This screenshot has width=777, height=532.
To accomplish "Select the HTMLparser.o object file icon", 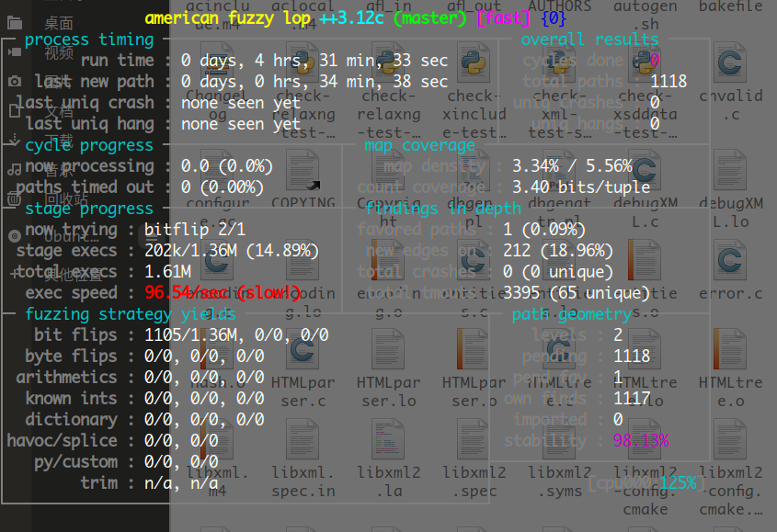I will [474, 349].
